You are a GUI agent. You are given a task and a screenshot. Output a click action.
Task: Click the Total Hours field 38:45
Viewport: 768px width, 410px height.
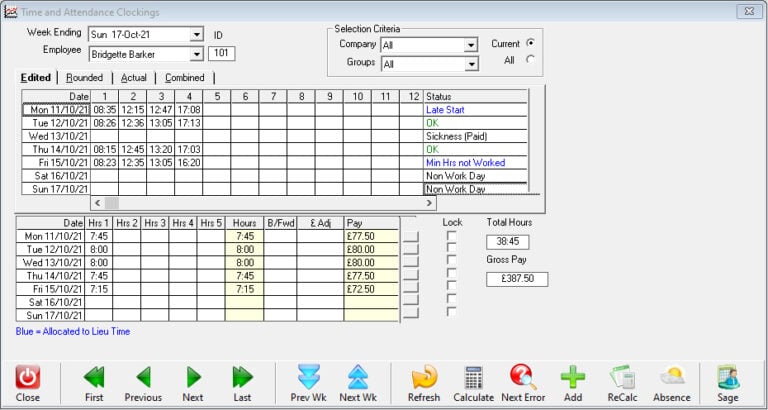point(507,242)
